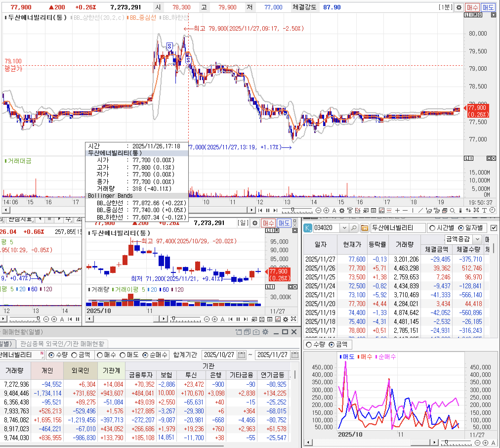Click the camera capture icon in 매매현황 titlebar

click(x=256, y=332)
